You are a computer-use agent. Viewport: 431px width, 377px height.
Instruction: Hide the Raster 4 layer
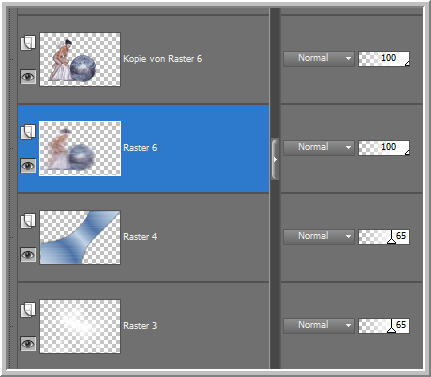tap(28, 255)
